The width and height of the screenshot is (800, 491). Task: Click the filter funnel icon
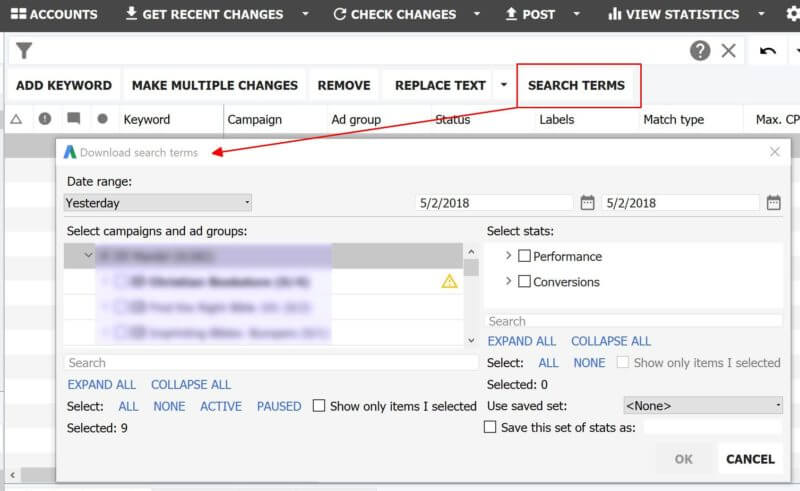[24, 51]
